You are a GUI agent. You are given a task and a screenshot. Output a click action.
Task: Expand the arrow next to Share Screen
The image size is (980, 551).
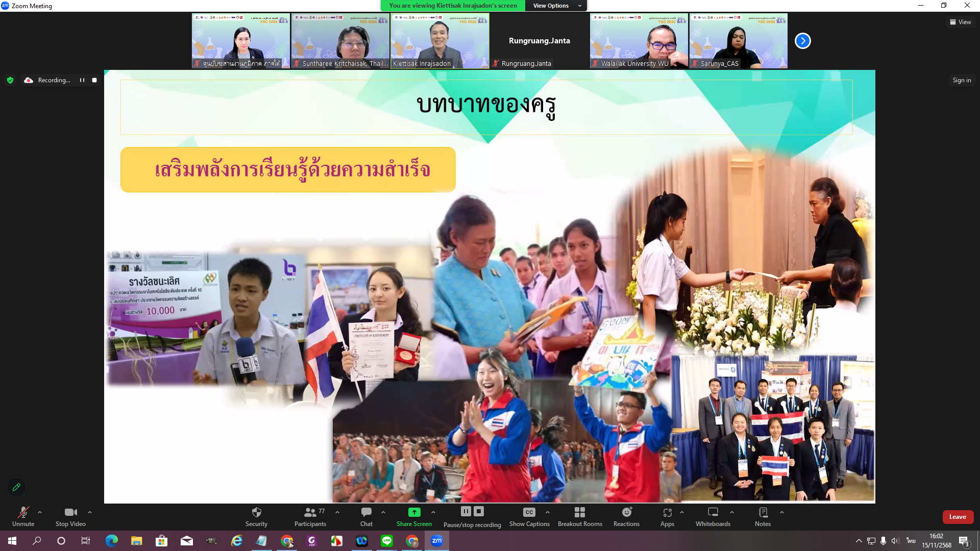433,512
